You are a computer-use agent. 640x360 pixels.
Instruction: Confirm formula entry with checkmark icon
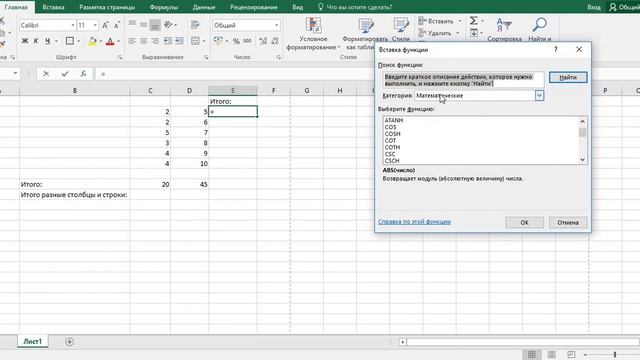pyautogui.click(x=64, y=74)
